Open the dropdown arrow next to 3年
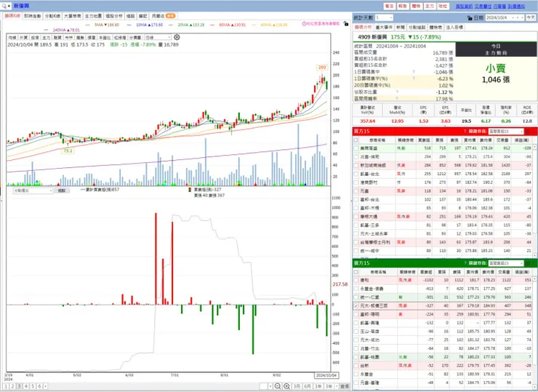This screenshot has width=538, height=392. 337,386
